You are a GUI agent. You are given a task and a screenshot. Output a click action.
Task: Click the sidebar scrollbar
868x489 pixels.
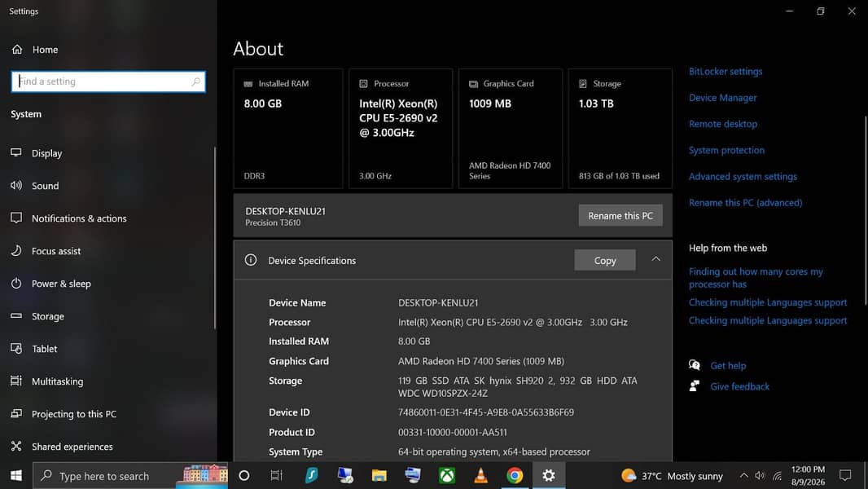[x=215, y=238]
